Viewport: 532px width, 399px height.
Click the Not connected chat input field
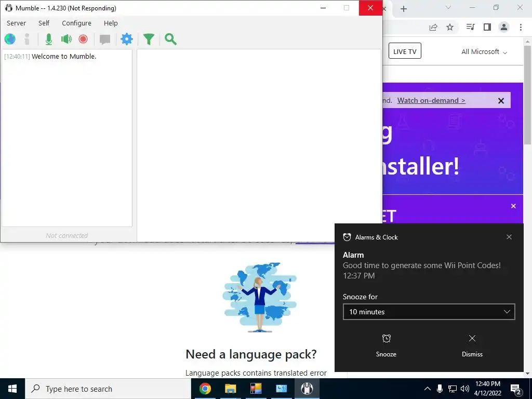tap(67, 235)
